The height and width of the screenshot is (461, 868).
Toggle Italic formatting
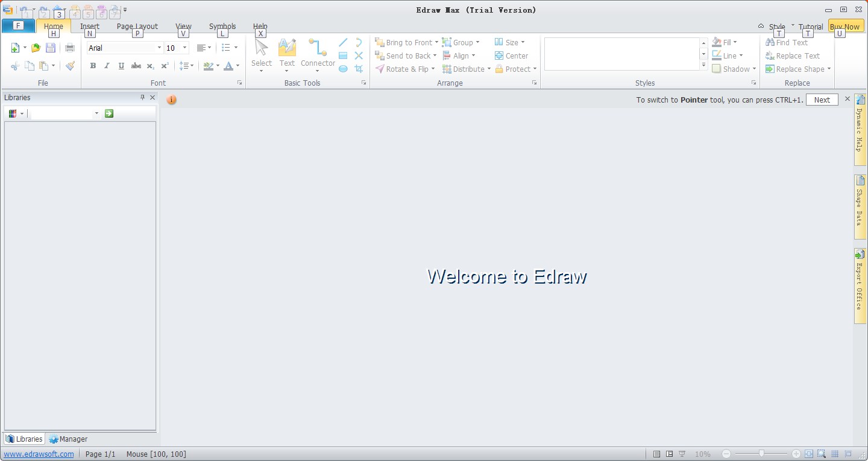point(107,66)
